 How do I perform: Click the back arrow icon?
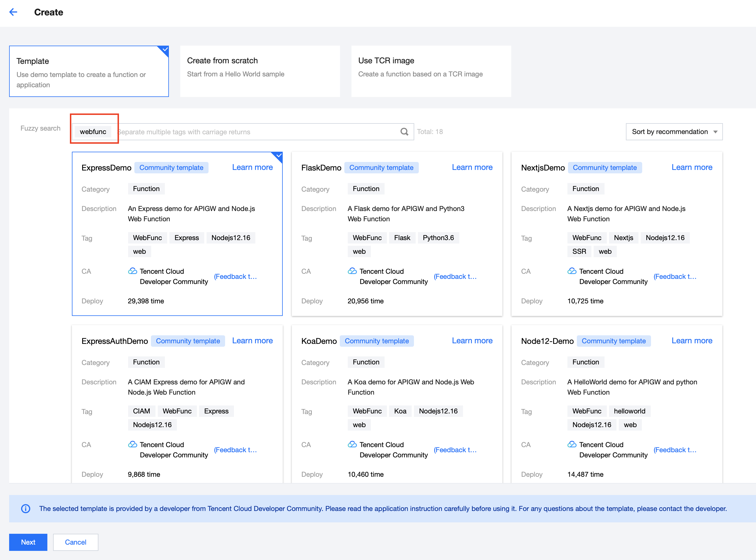coord(13,12)
